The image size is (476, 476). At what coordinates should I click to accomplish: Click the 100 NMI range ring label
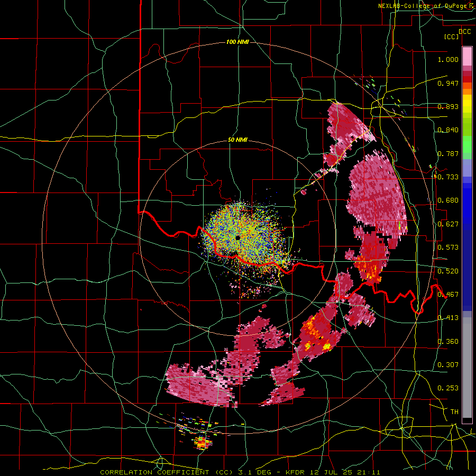(x=237, y=42)
